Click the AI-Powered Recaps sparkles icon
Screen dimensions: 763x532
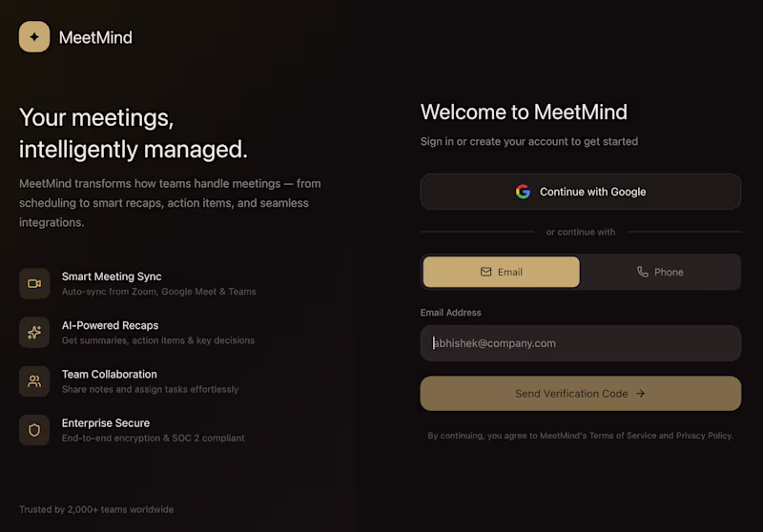point(34,332)
